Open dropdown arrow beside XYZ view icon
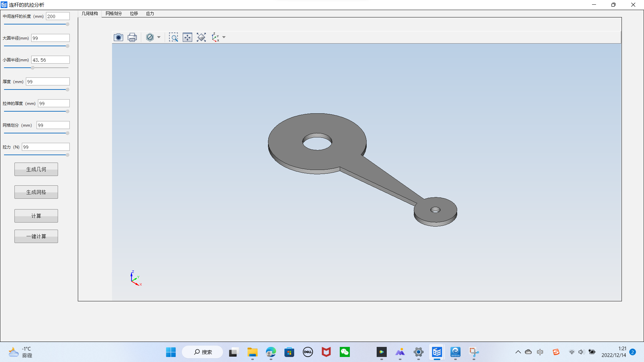The width and height of the screenshot is (644, 362). [224, 37]
